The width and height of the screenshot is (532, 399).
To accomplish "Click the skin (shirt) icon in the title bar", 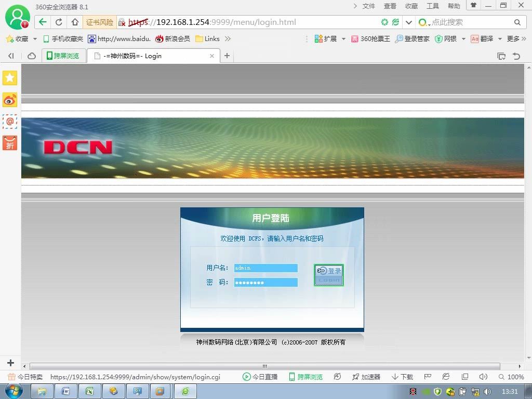I will point(474,5).
